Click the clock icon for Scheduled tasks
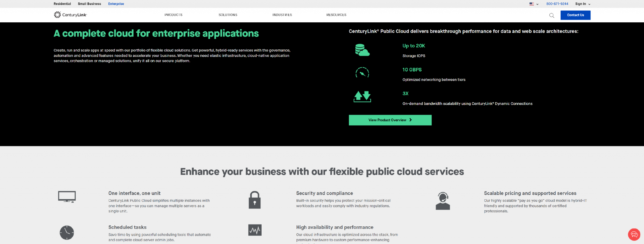 point(67,233)
